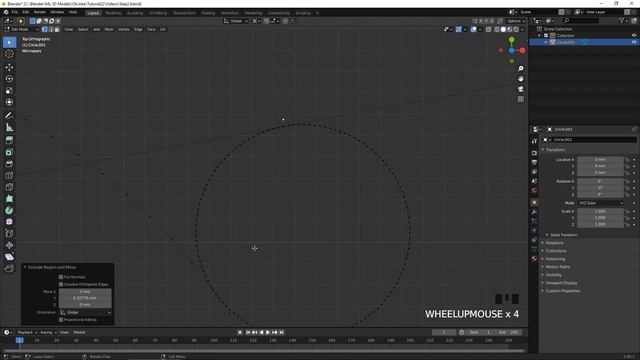The height and width of the screenshot is (360, 640).
Task: Open Orientation Global dropdown in operator panel
Action: [85, 313]
